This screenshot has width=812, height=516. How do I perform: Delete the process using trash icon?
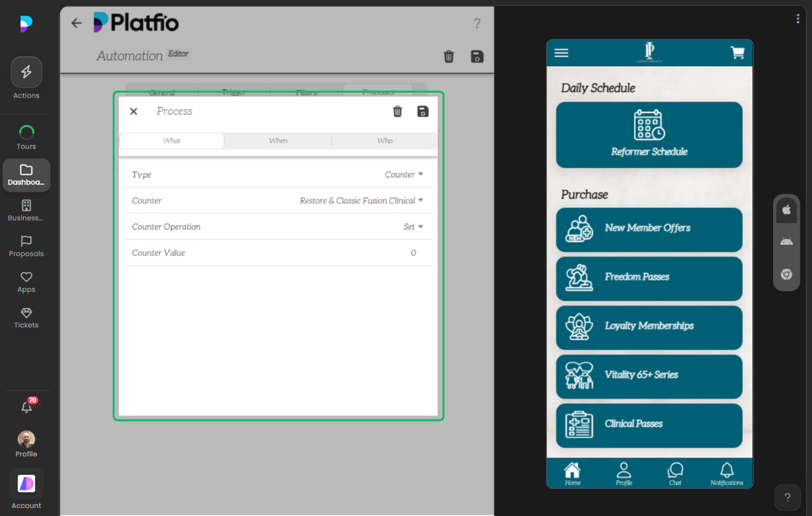click(397, 111)
